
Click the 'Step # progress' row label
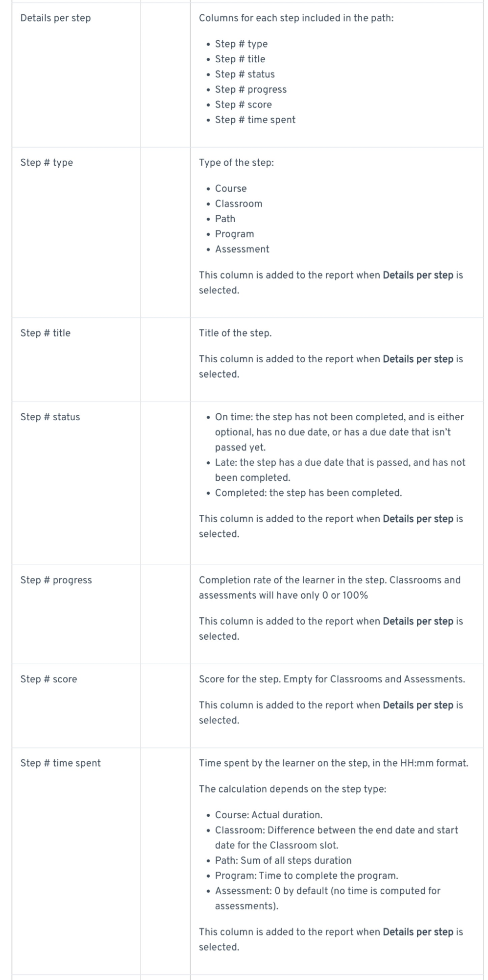(56, 580)
